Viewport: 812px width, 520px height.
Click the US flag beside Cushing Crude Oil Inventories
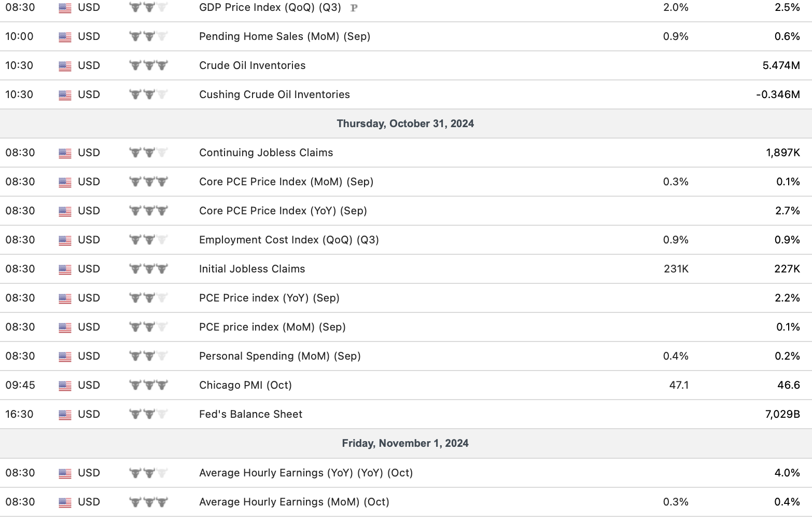(65, 95)
